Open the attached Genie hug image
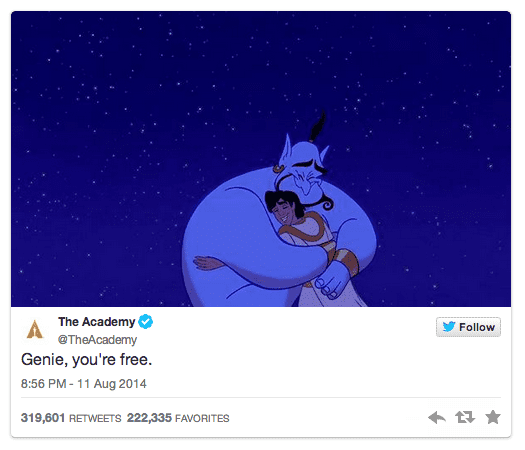Screen dimensions: 525x450 (x=261, y=159)
